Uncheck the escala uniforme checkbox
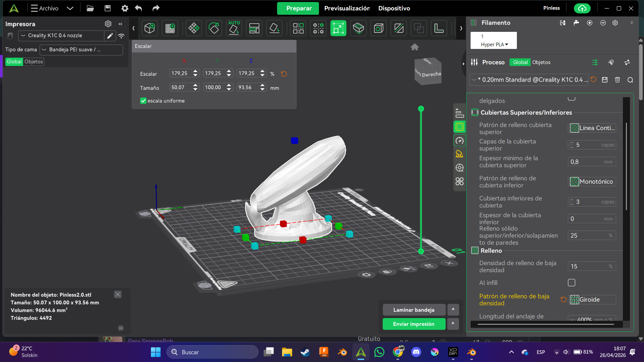Image resolution: width=644 pixels, height=362 pixels. (143, 101)
